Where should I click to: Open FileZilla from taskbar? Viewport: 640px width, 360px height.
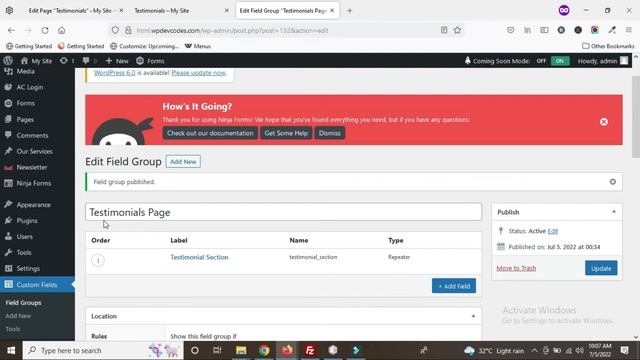pyautogui.click(x=310, y=350)
